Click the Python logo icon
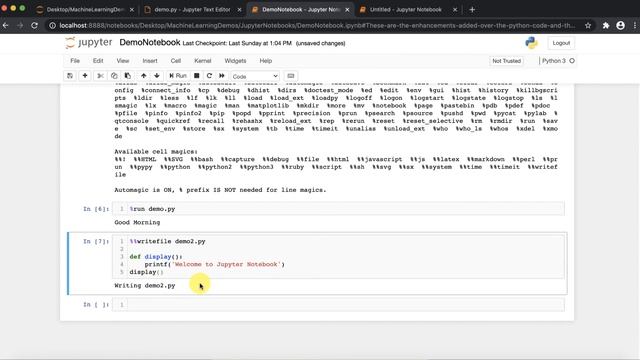The width and height of the screenshot is (640, 360). 531,43
